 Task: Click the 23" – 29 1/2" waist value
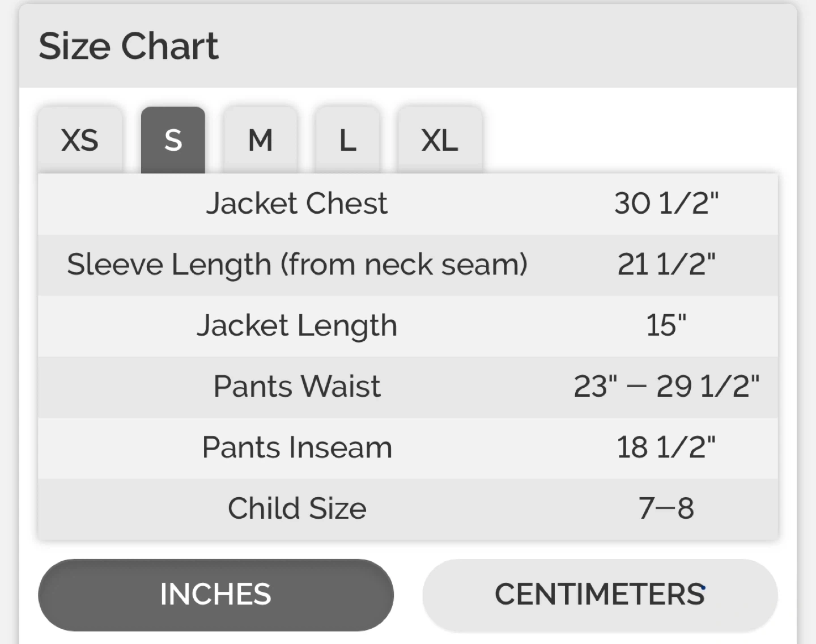(666, 387)
